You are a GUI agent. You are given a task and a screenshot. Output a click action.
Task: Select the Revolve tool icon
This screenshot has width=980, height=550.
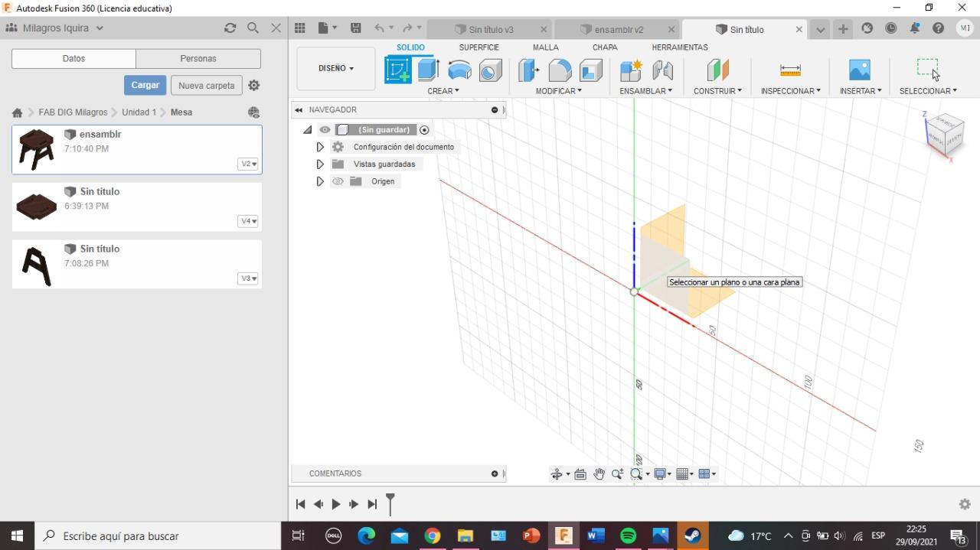tap(459, 70)
